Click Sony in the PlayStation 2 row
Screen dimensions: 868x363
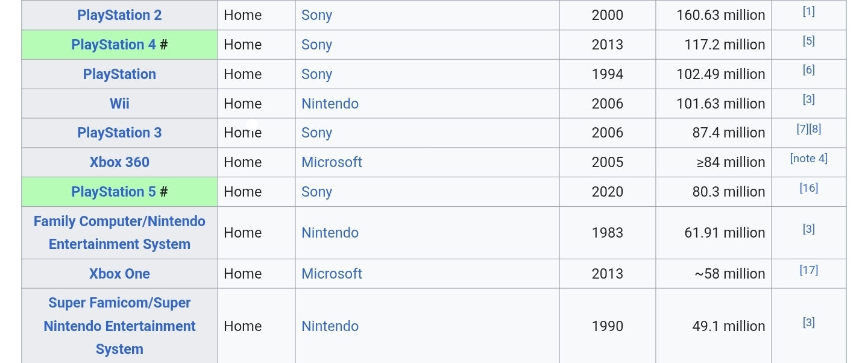click(x=316, y=15)
